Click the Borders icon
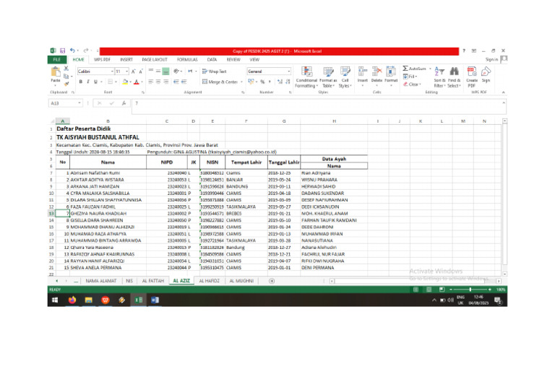Viewport: 555px width, 392px height. pos(110,82)
